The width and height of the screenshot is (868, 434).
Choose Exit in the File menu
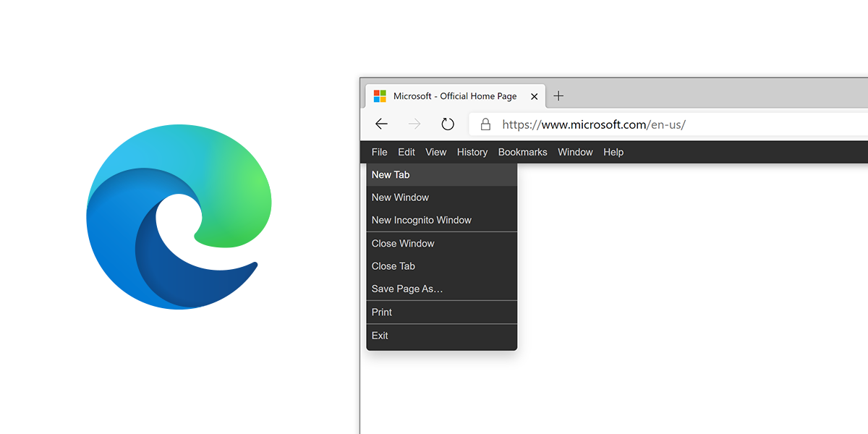click(x=380, y=336)
